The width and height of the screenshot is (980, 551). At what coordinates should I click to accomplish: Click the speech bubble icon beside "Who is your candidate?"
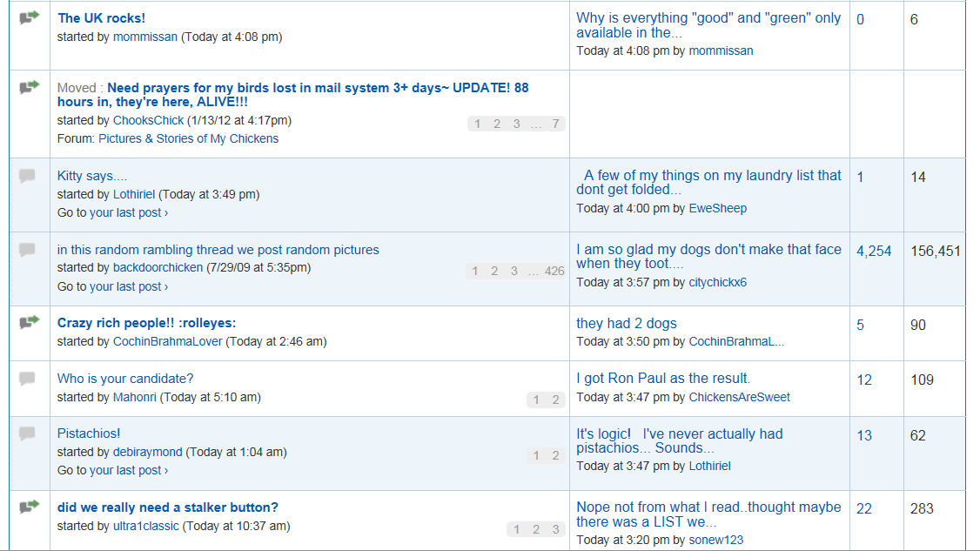(x=27, y=379)
